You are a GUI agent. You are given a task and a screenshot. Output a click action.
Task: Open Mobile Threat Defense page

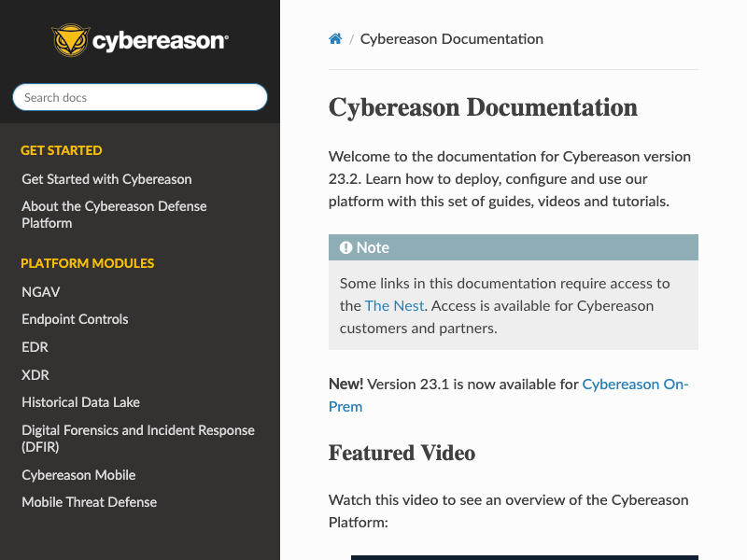pyautogui.click(x=89, y=502)
